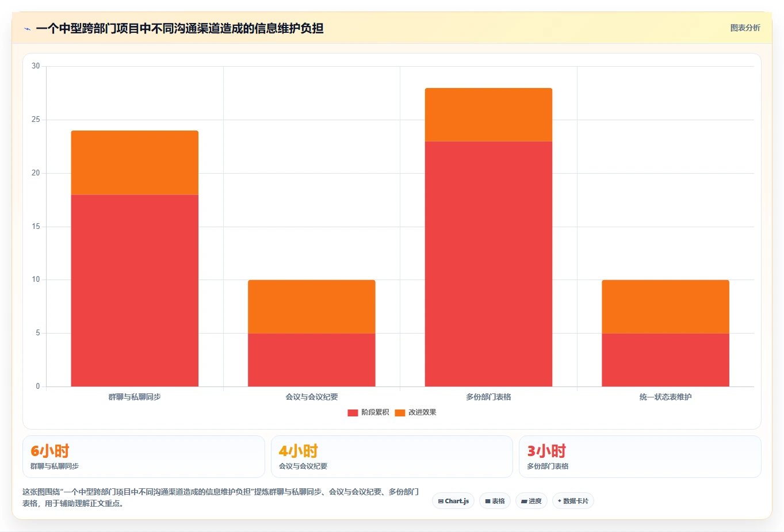Click the red segment of 群聊与私聊同步 bar
The image size is (784, 532).
135,290
